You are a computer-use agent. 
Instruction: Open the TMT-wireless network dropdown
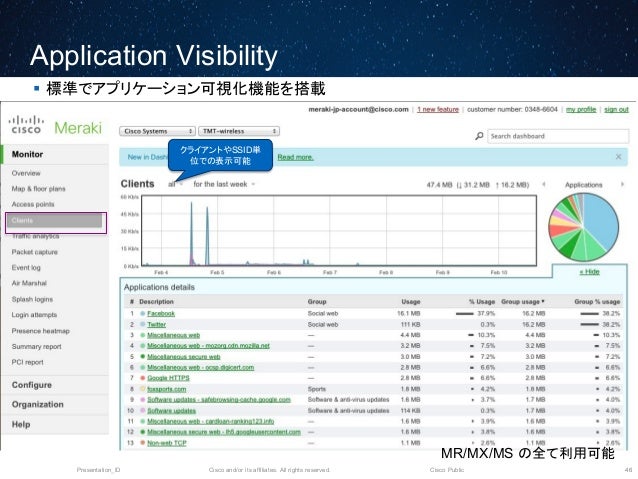tap(239, 131)
